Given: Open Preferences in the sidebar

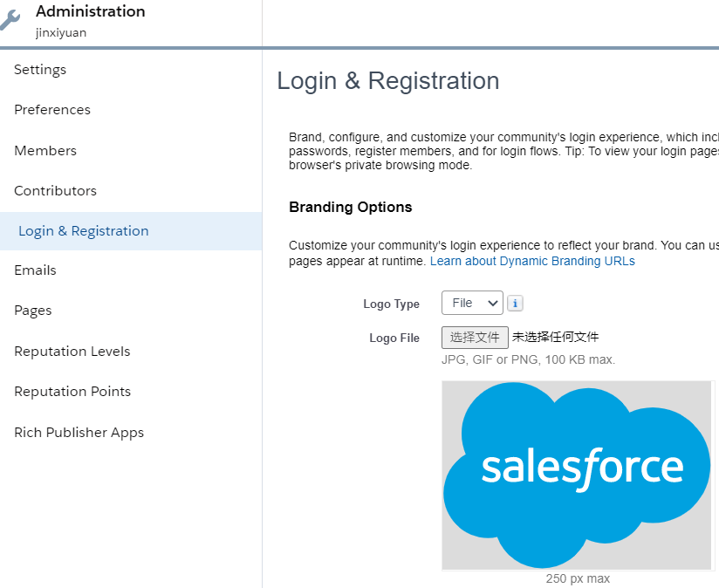Looking at the screenshot, I should coord(52,110).
